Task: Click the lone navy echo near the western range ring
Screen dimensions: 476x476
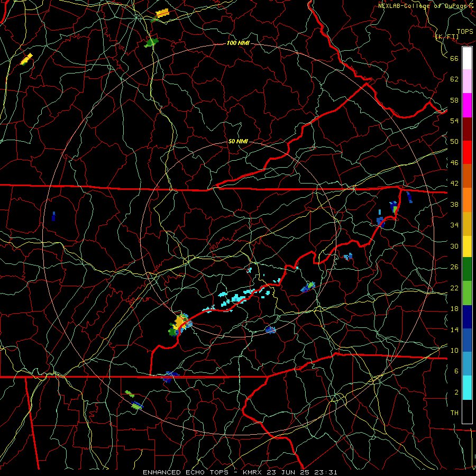Action: pyautogui.click(x=54, y=216)
